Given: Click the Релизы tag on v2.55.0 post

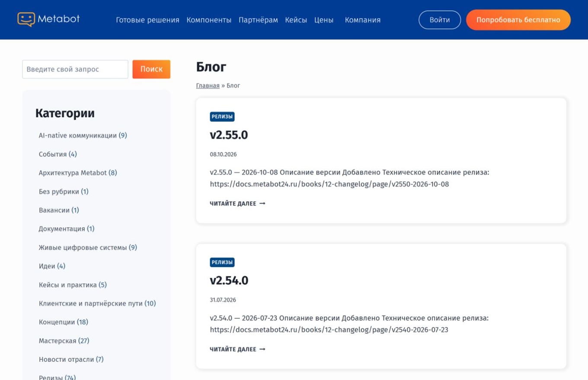Looking at the screenshot, I should pyautogui.click(x=222, y=117).
